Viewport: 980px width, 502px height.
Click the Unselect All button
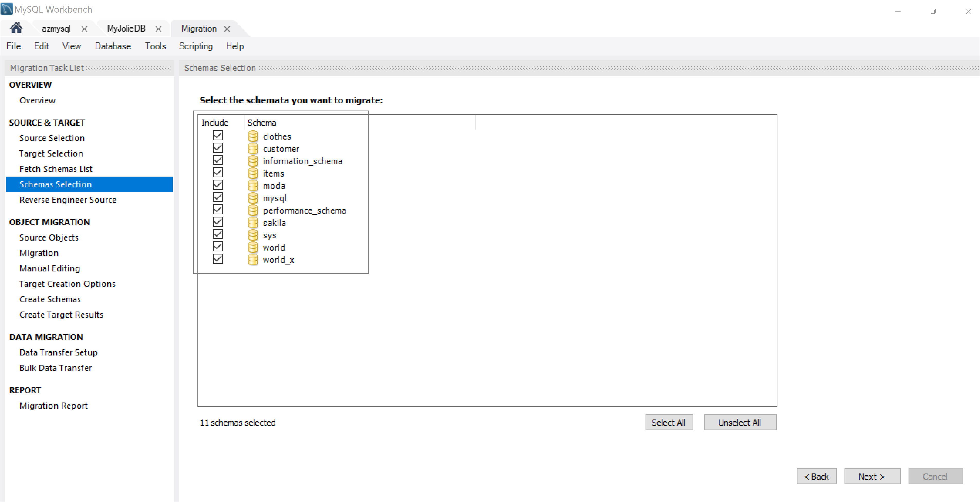(x=739, y=422)
